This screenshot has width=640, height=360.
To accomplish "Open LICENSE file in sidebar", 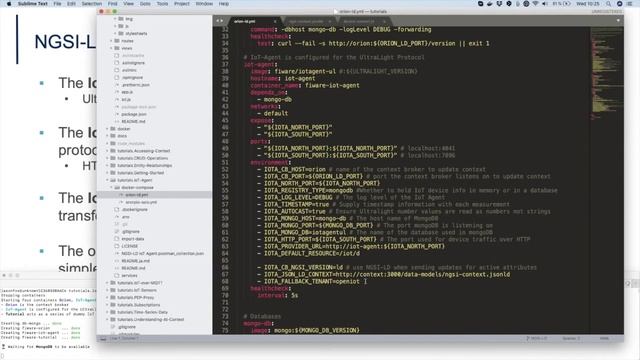I will tap(130, 246).
